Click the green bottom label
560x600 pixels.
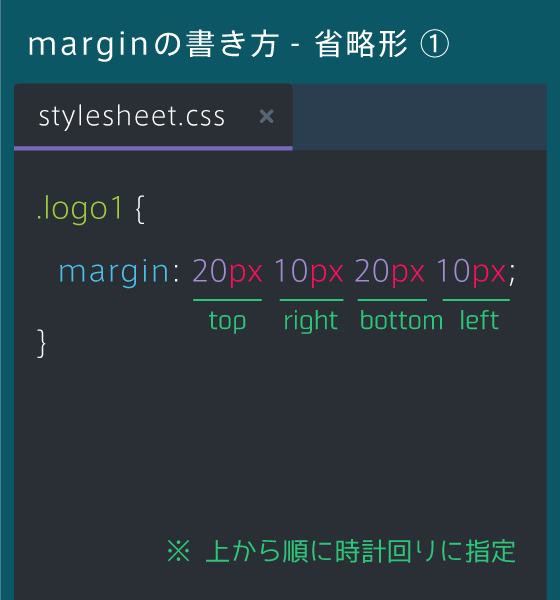[401, 320]
